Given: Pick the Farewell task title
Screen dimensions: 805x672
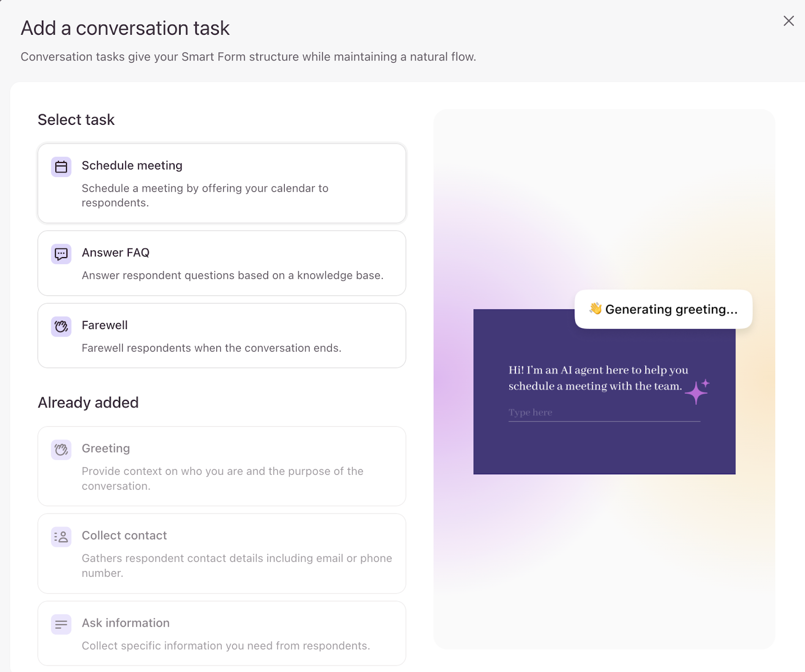Looking at the screenshot, I should [105, 325].
